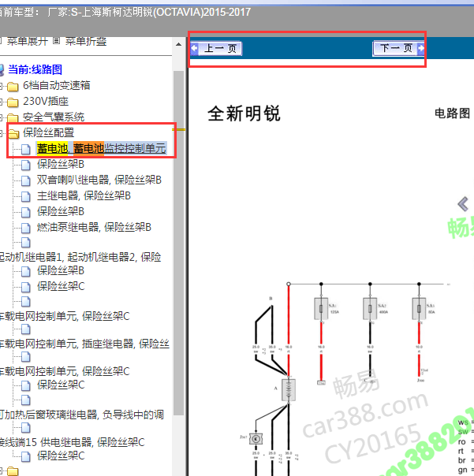Click the left chevron beside the diagram
The width and height of the screenshot is (474, 476).
coord(463,203)
